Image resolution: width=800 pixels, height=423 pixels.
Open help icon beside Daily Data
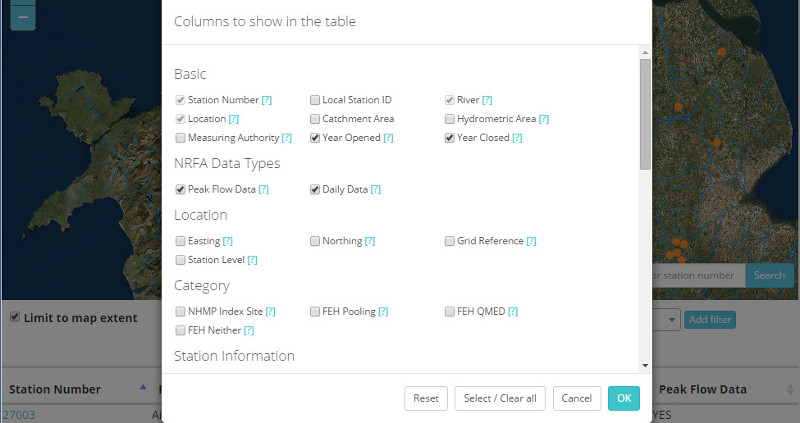point(376,189)
